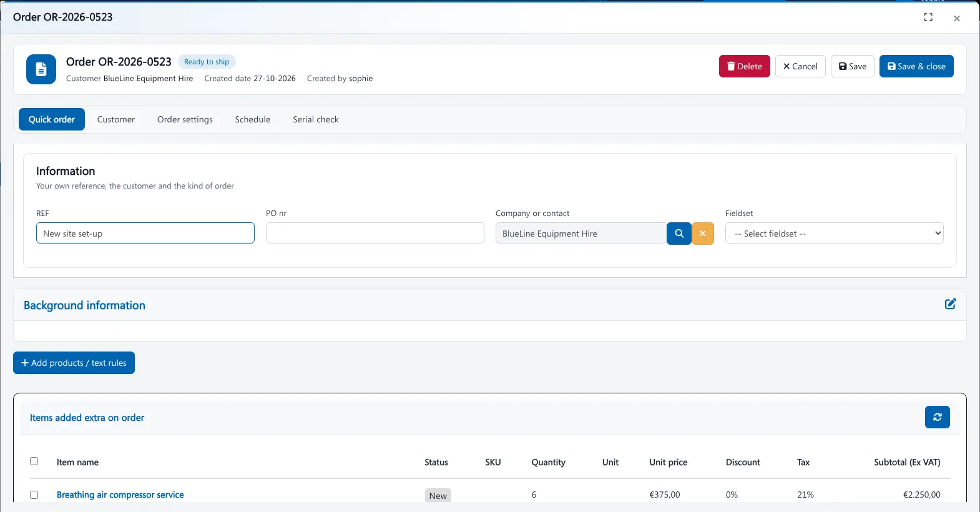Click the €2.250,00 subtotal value
This screenshot has width=980, height=512.
point(922,495)
